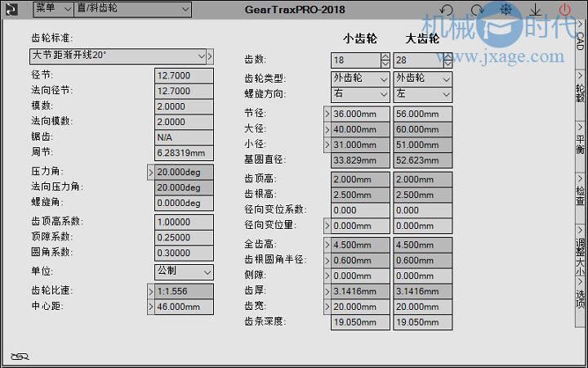Click the arrow button beside 小径 value
Viewport: 588px width, 368px height.
[327, 145]
